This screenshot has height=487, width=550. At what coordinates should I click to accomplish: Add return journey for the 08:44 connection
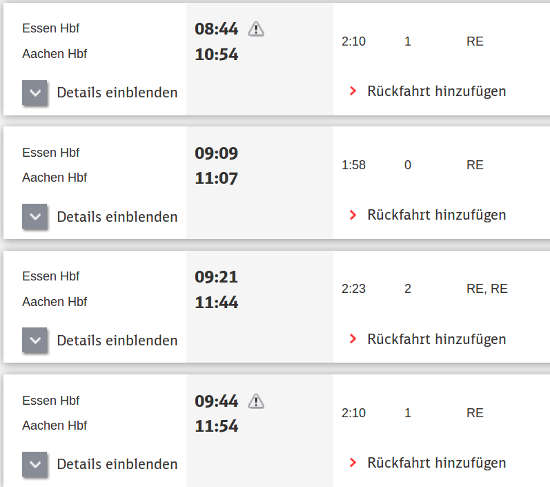click(436, 91)
